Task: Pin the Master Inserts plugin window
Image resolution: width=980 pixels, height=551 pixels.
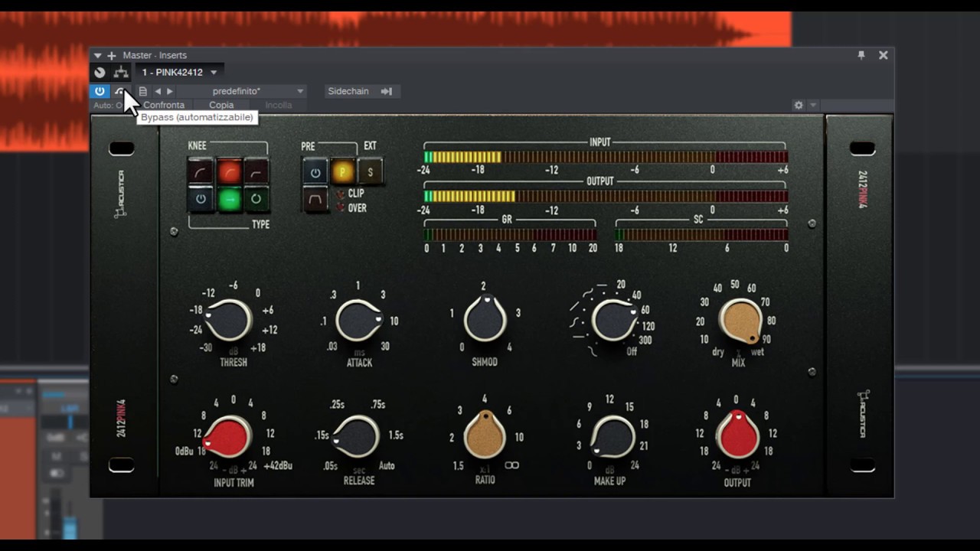Action: point(861,55)
